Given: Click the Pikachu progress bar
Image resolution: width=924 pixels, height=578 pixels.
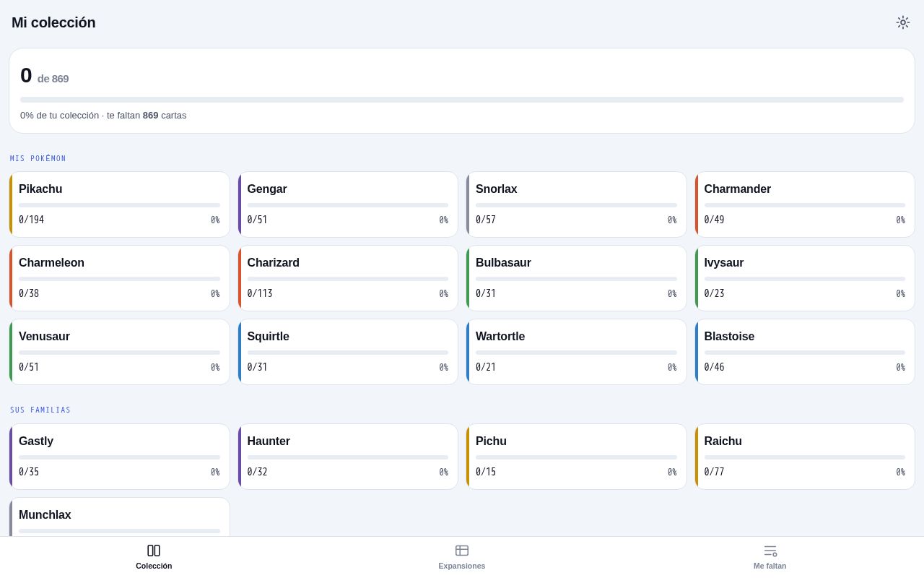Looking at the screenshot, I should click(119, 205).
